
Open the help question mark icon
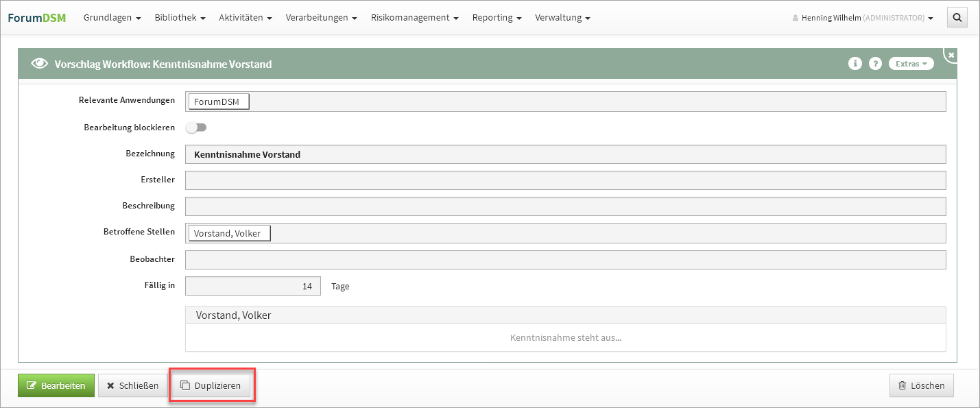click(875, 64)
